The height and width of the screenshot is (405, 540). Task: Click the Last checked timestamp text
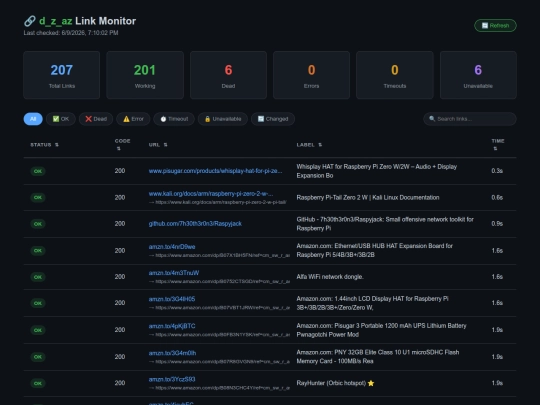71,33
